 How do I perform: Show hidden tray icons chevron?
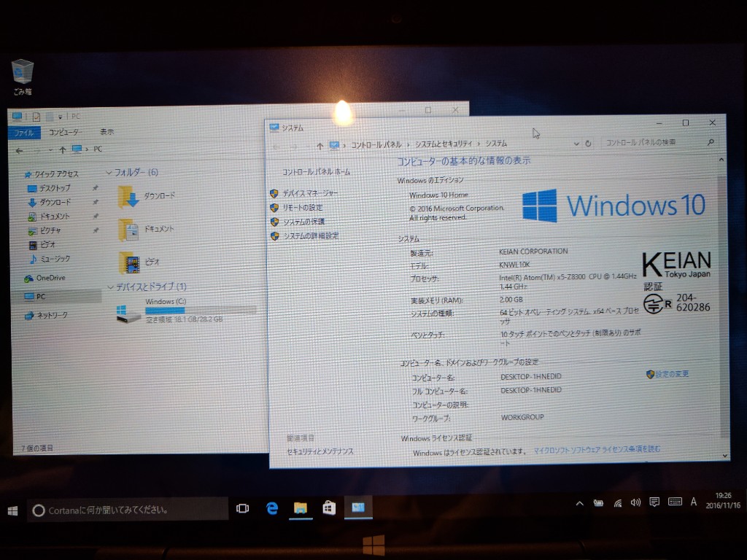tap(579, 503)
